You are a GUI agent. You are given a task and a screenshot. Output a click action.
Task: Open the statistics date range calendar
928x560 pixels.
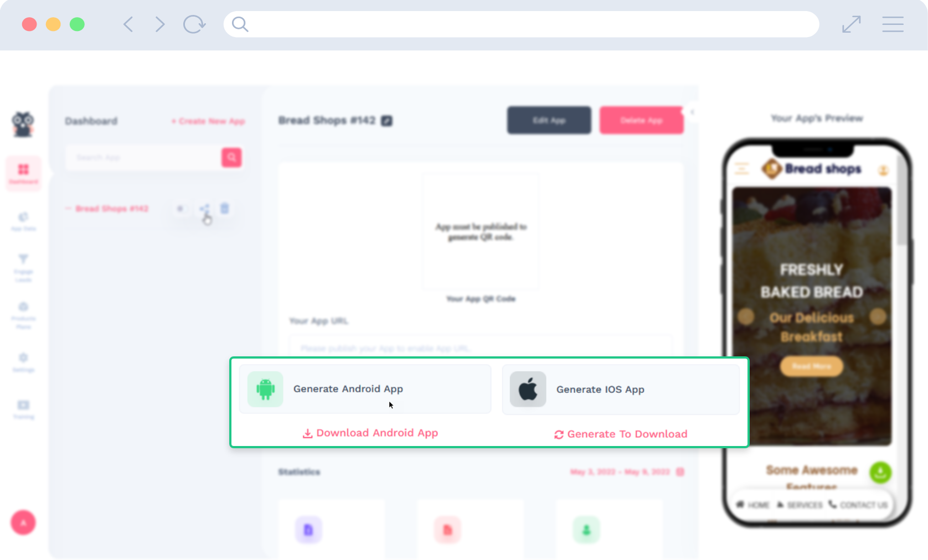click(x=680, y=472)
